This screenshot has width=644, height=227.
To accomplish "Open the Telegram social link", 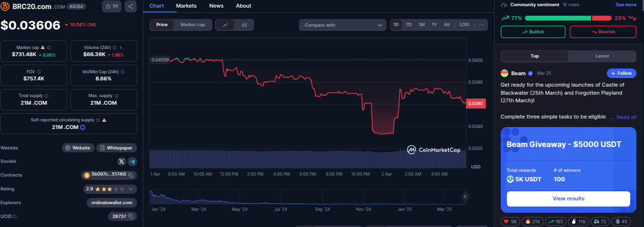I will click(132, 161).
